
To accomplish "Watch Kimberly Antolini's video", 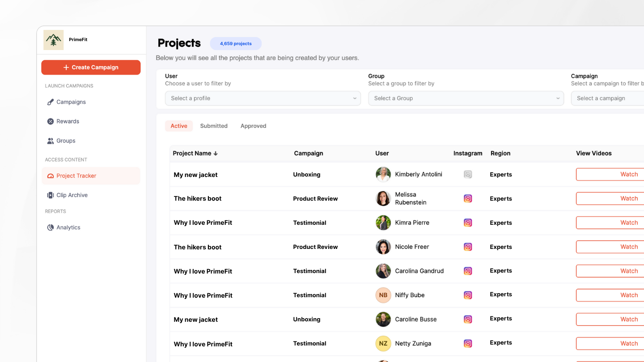I will point(610,174).
